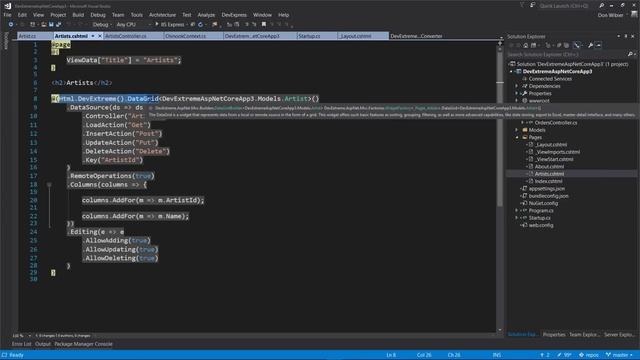Open the Build menu
This screenshot has height=360, width=640.
pyautogui.click(x=78, y=15)
